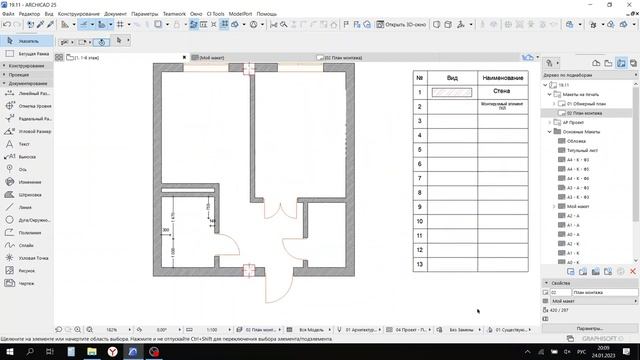Select the Angle Dimension tool
The height and width of the screenshot is (360, 640).
[x=27, y=131]
